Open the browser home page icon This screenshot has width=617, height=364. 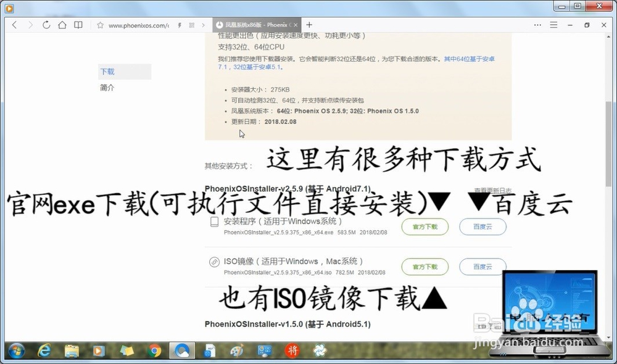click(62, 25)
